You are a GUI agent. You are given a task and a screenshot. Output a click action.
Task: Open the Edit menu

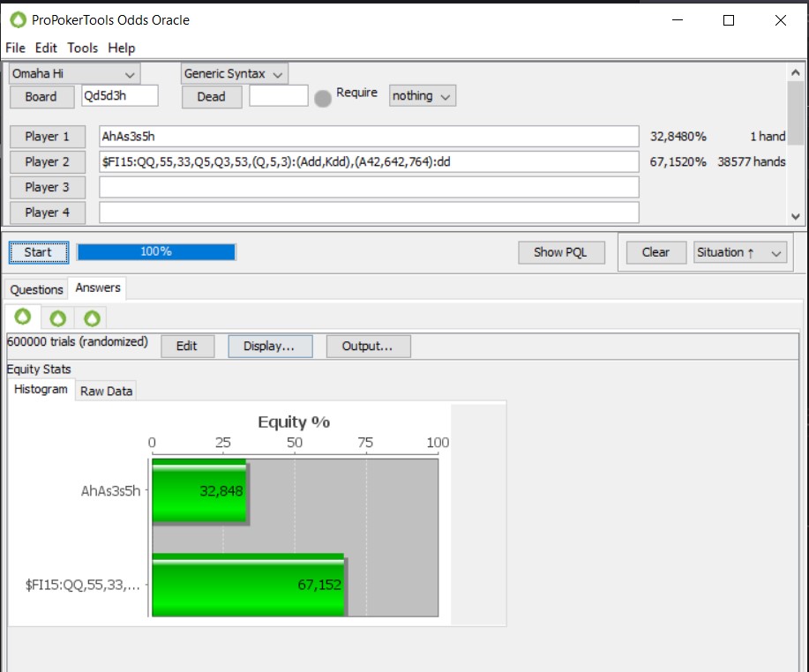[x=46, y=48]
